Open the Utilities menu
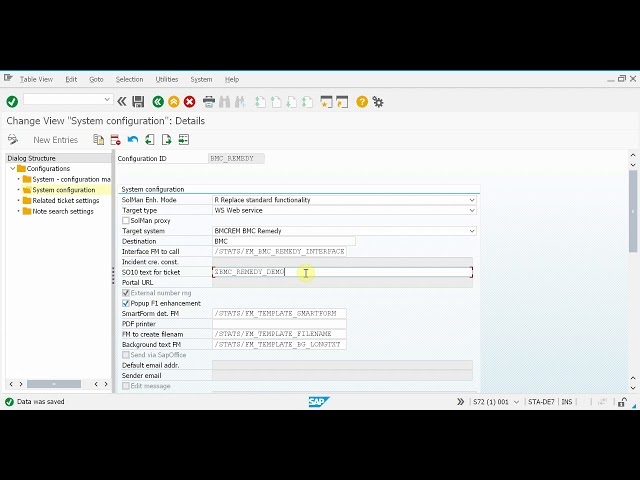 coord(167,79)
